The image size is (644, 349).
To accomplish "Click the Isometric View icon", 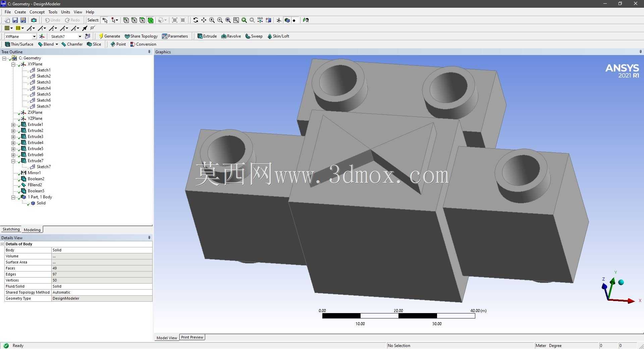I will click(x=260, y=20).
